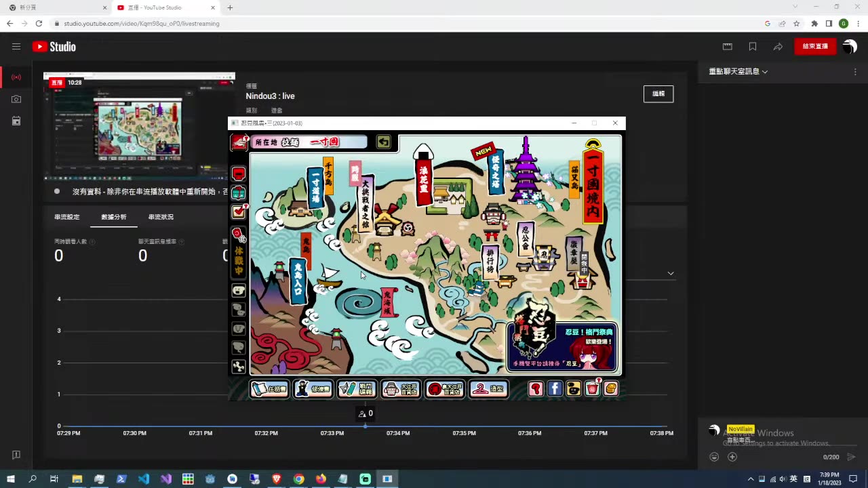Click the 忍豆 格鬥祭典 promo banner
Image resolution: width=868 pixels, height=488 pixels.
coord(562,347)
